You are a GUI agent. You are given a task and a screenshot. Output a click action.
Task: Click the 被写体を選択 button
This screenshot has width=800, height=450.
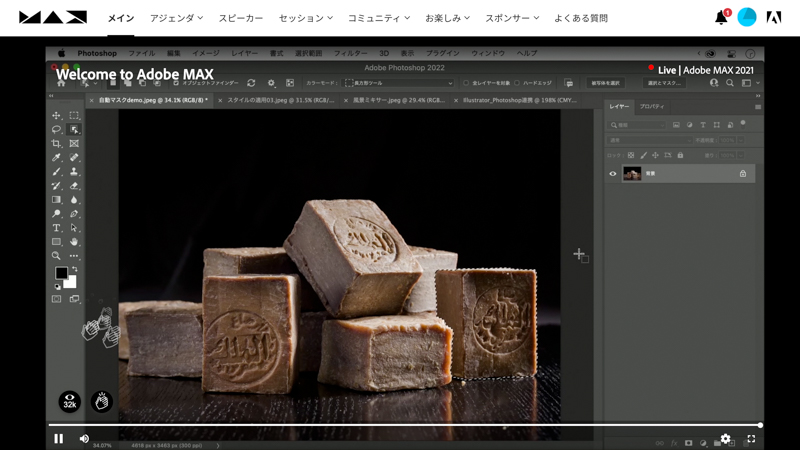click(606, 83)
